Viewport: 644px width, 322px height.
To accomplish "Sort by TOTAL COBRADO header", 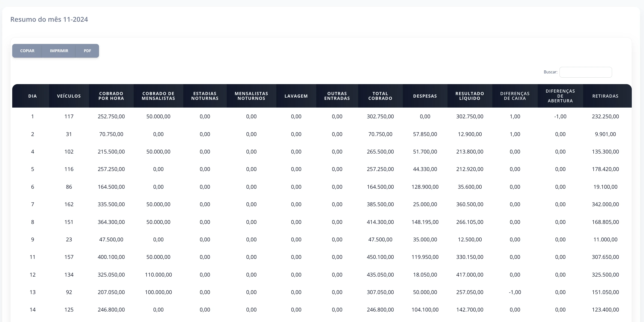I will click(380, 96).
